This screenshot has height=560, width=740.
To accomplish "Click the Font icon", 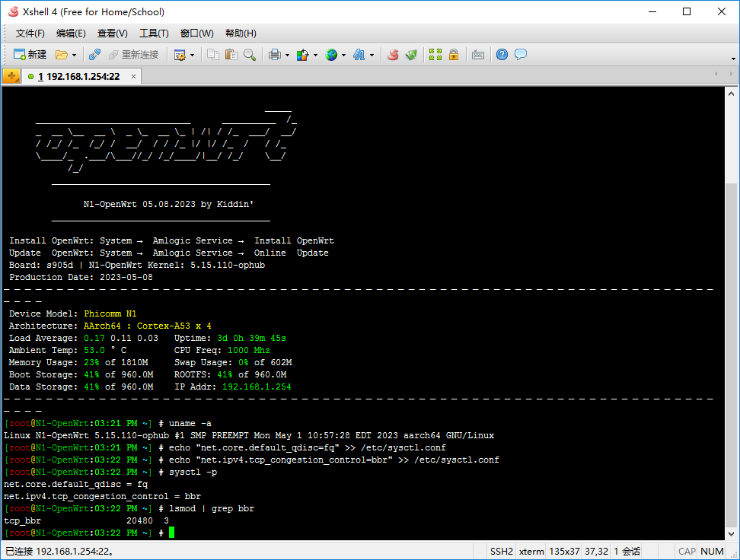I will click(x=359, y=55).
